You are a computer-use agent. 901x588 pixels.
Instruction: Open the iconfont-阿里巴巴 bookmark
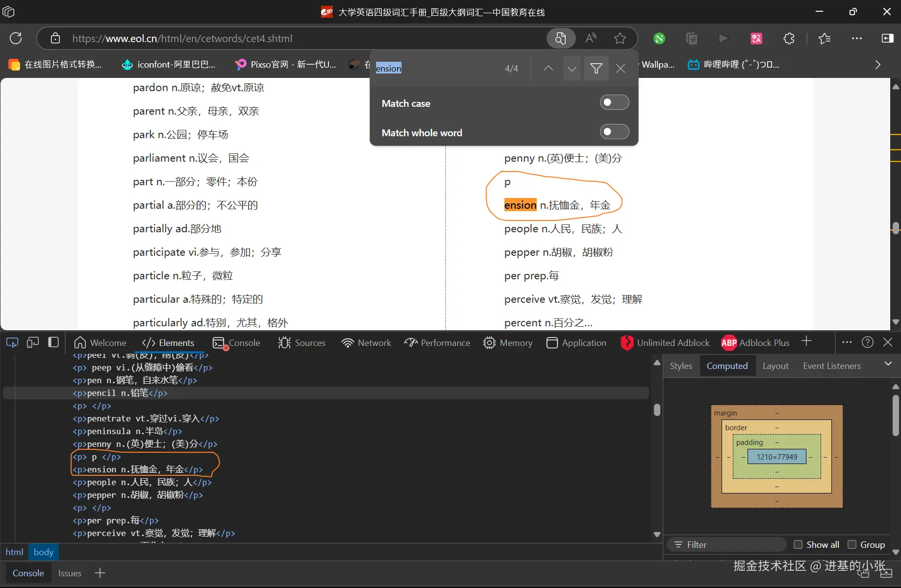click(x=169, y=65)
